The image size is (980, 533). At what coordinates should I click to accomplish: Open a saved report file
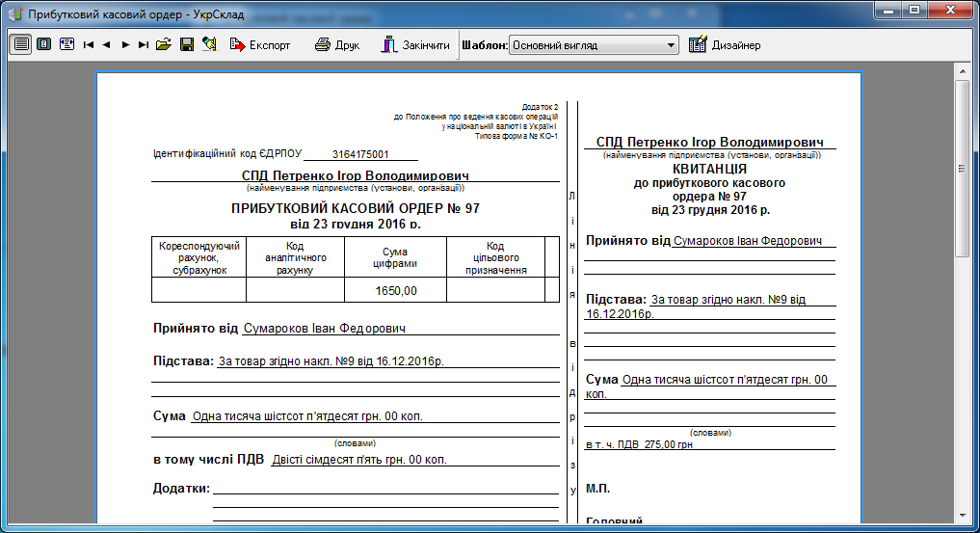tap(164, 44)
